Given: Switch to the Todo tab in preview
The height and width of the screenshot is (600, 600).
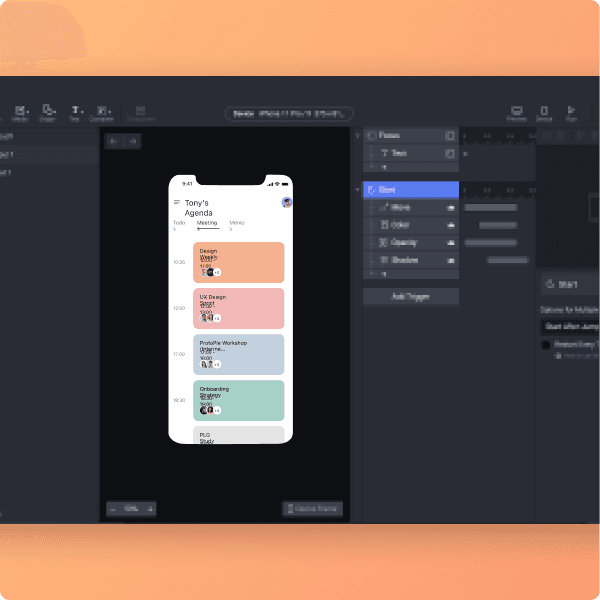Looking at the screenshot, I should coord(179,223).
